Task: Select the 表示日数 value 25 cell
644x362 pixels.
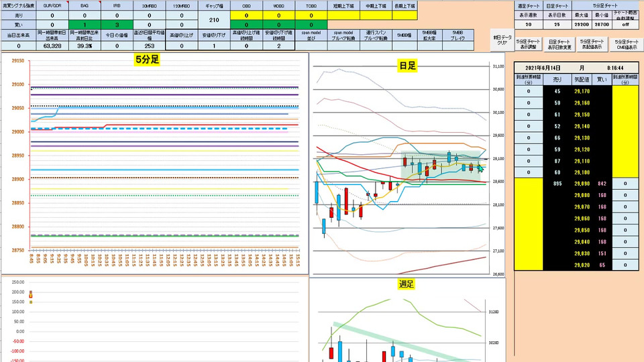Action: point(557,25)
